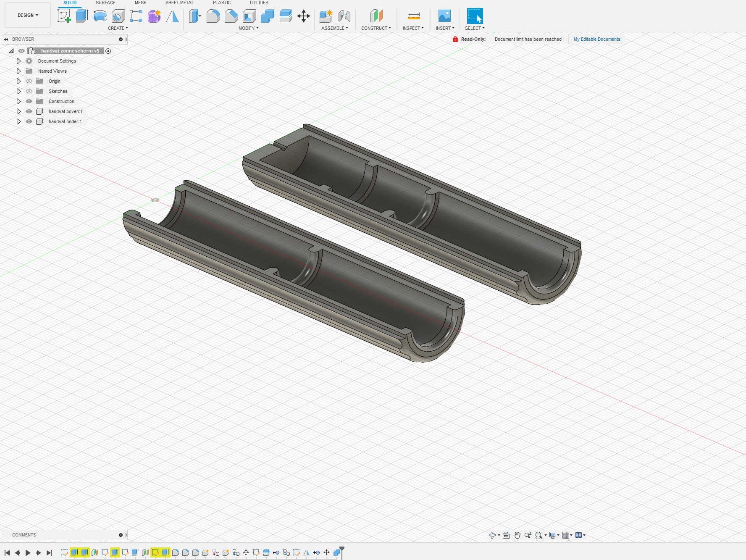Jump to the timeline beginning

[7, 553]
